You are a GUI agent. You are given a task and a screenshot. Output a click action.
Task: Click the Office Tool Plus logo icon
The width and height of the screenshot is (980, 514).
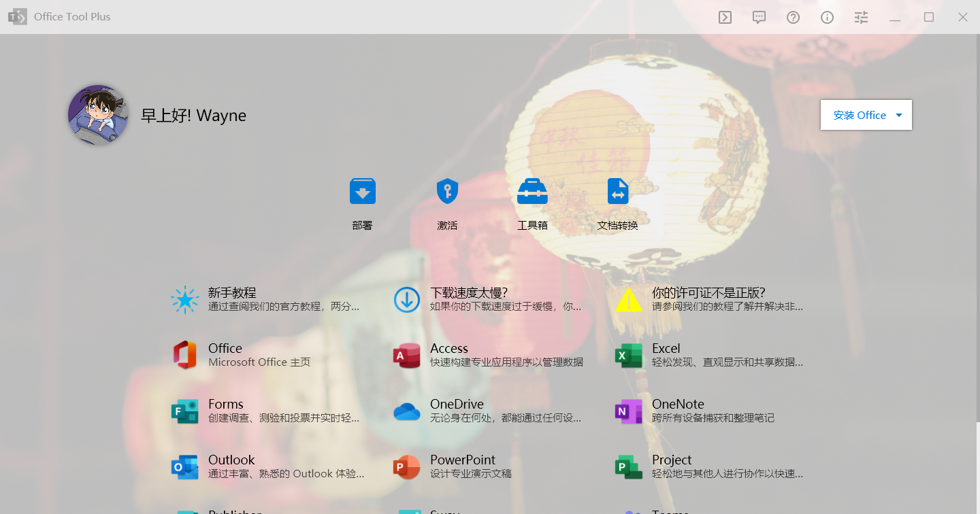[x=18, y=17]
